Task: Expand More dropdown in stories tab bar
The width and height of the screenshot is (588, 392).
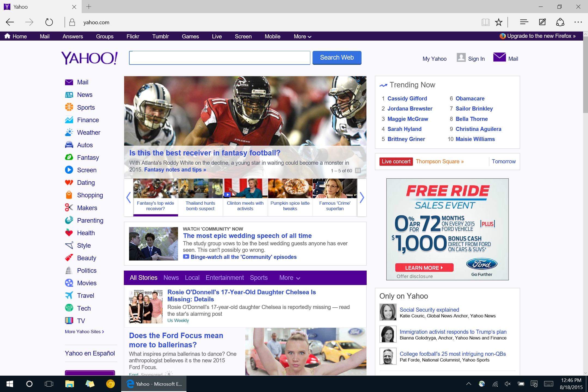Action: pyautogui.click(x=290, y=278)
